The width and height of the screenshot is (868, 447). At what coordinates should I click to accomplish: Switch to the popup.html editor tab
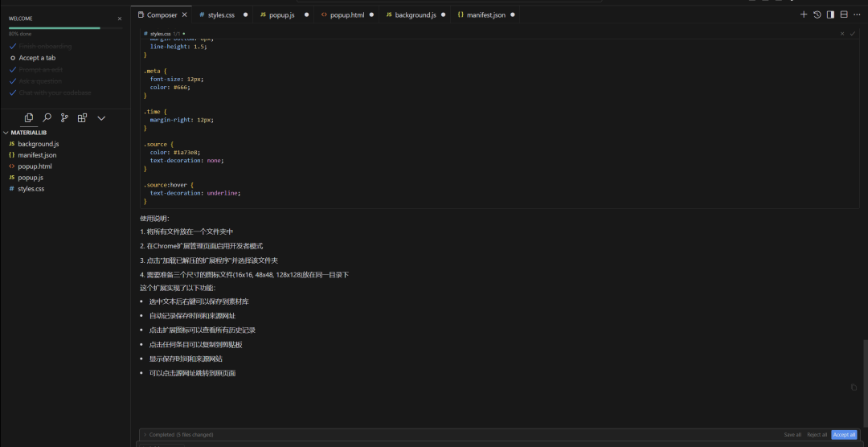click(347, 15)
